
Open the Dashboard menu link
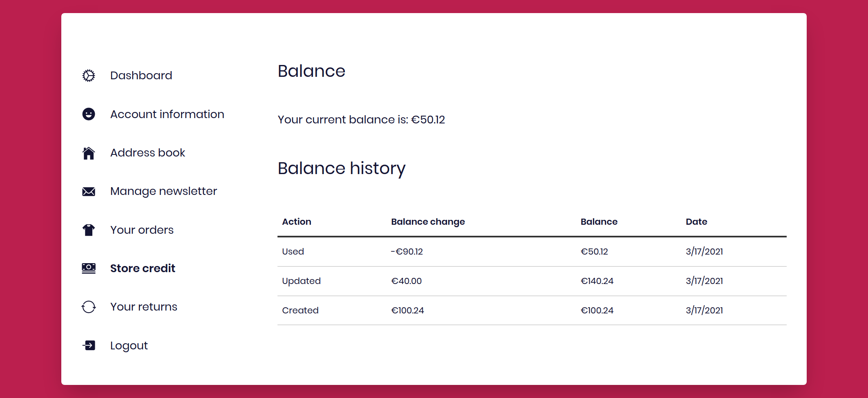click(x=141, y=76)
